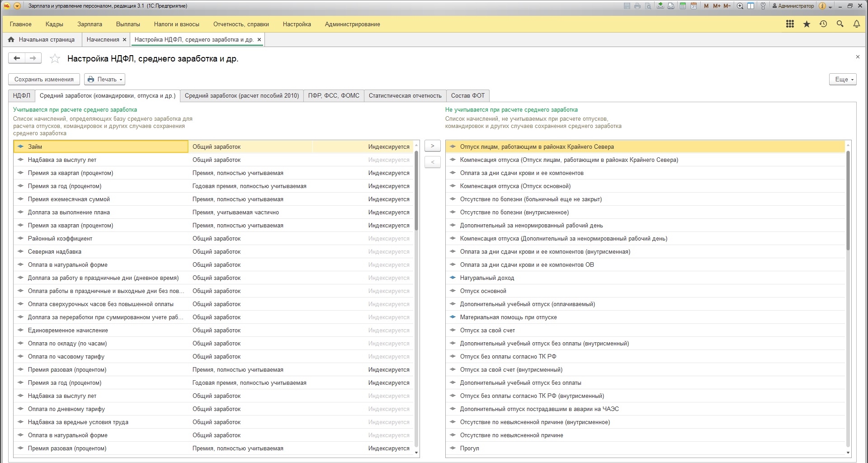The height and width of the screenshot is (463, 868).
Task: Open the Налоги и взносы menu
Action: coord(176,24)
